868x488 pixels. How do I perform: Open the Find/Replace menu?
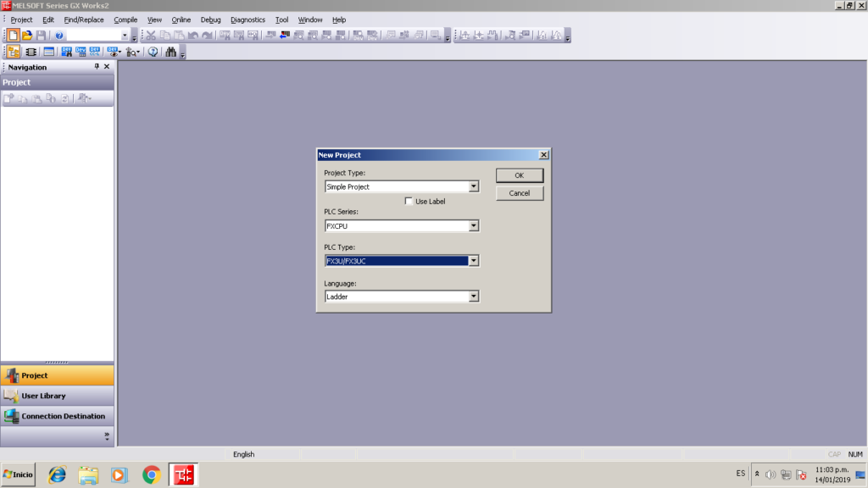[84, 20]
